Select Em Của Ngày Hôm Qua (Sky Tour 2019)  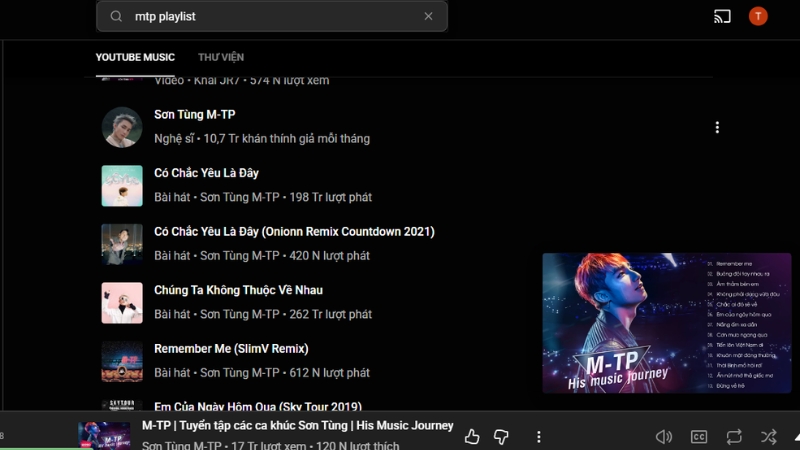(258, 407)
